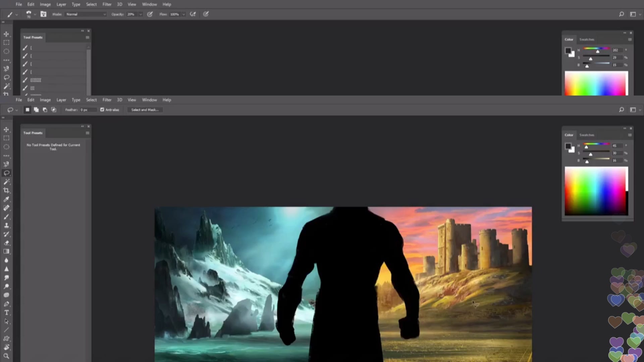Viewport: 644px width, 362px height.
Task: Select the Pen tool
Action: pos(6,304)
